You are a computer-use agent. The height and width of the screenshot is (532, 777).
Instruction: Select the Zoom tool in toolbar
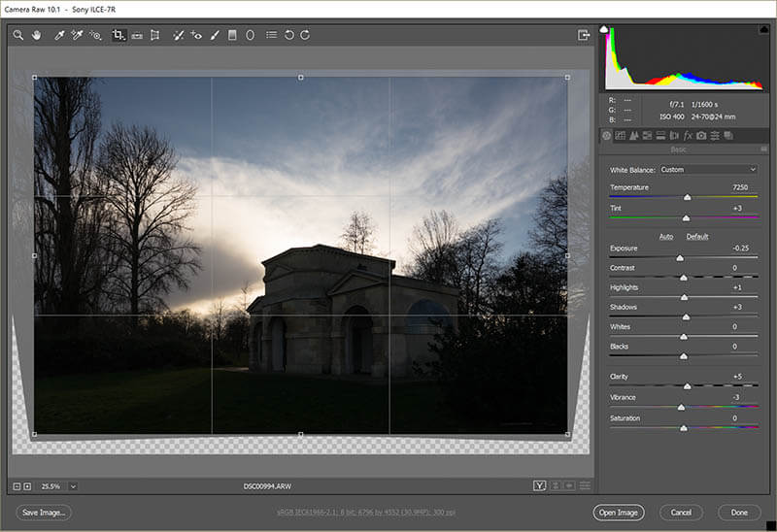[x=17, y=35]
